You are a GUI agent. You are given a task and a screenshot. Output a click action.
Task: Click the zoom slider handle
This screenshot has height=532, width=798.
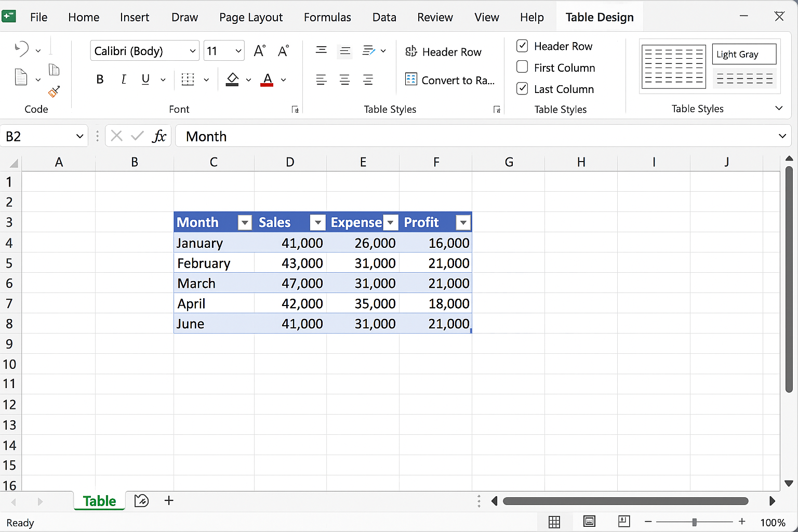694,522
